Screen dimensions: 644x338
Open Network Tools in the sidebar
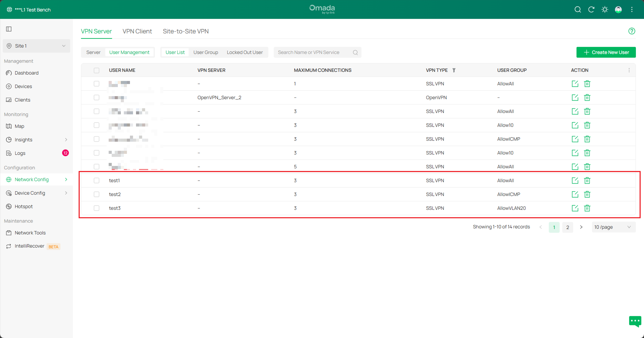[30, 233]
